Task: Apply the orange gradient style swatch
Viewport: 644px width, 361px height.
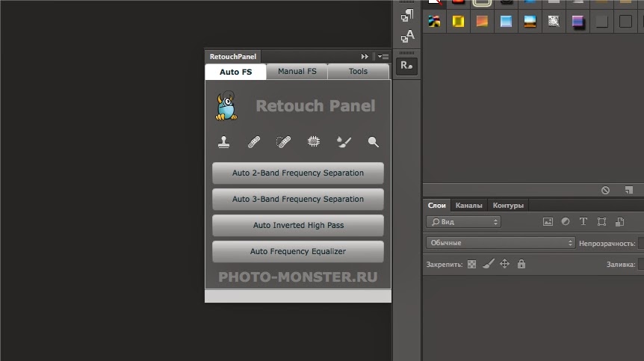Action: tap(482, 22)
